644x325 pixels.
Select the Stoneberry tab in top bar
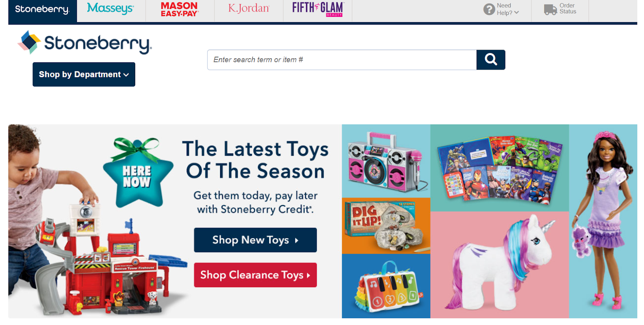point(42,10)
